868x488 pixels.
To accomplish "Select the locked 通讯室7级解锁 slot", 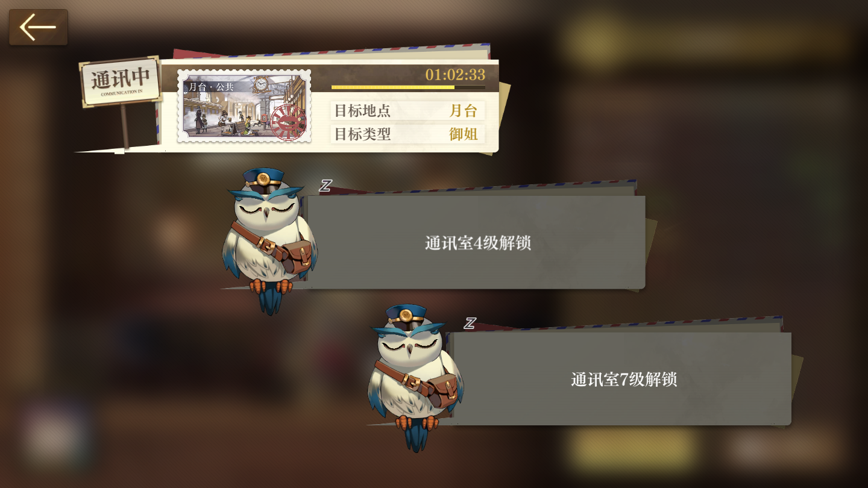I will (x=622, y=379).
